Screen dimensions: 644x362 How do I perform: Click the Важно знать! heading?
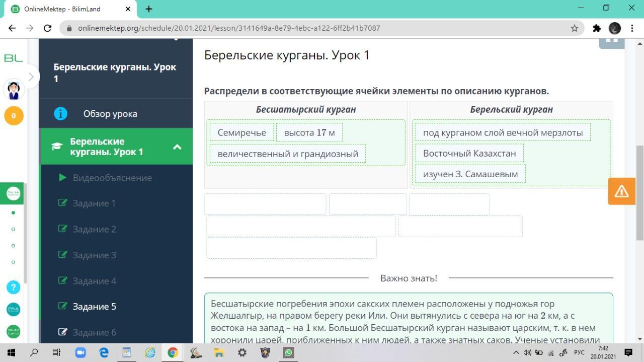click(x=409, y=278)
